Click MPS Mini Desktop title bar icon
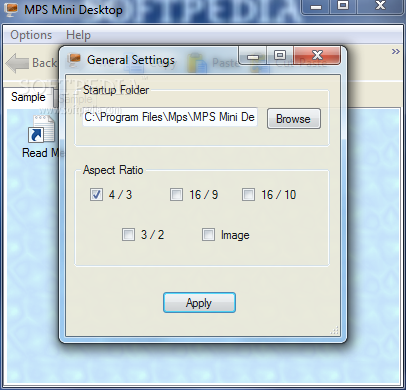The width and height of the screenshot is (406, 390). (11, 9)
